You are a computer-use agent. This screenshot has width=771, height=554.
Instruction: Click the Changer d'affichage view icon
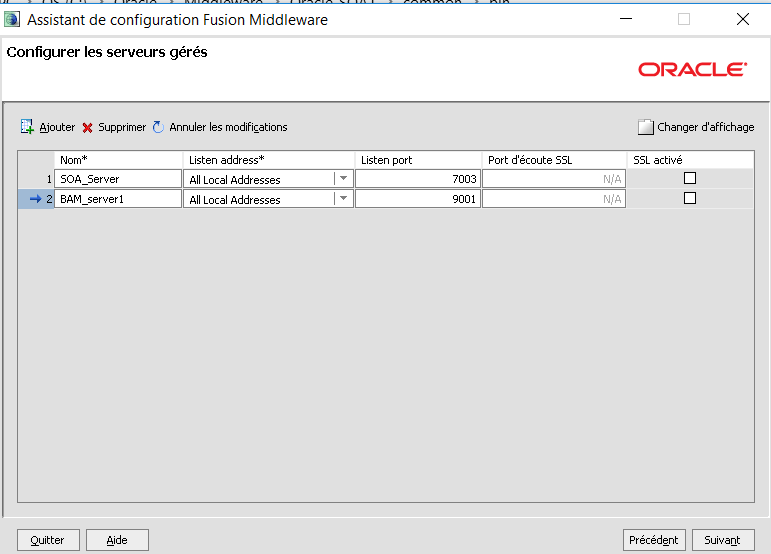tap(645, 127)
